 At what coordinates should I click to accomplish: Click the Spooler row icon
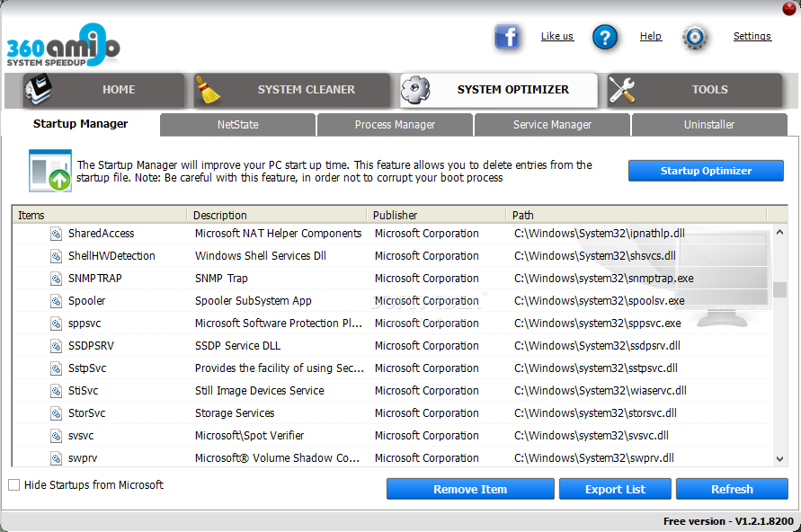[x=57, y=301]
